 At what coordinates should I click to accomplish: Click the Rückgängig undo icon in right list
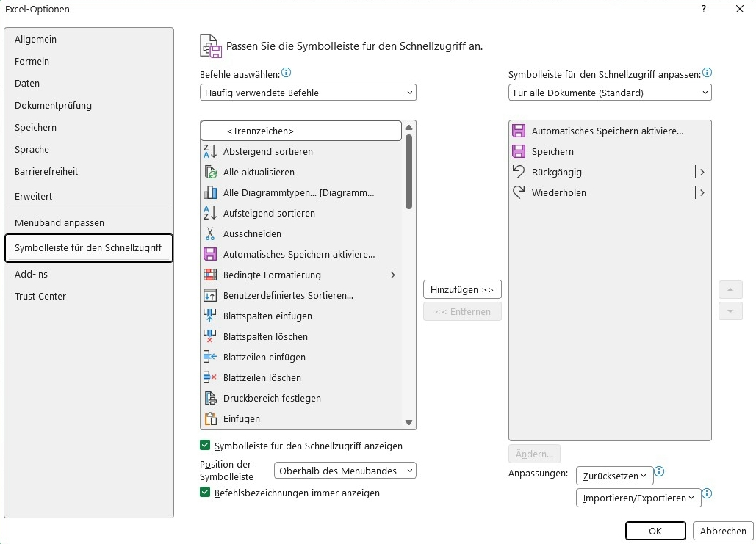pos(519,172)
